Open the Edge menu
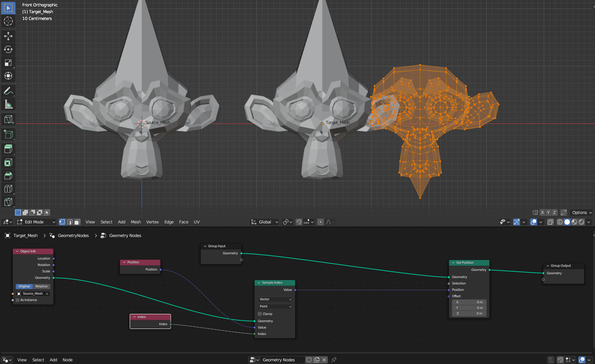595x364 pixels. coord(169,222)
